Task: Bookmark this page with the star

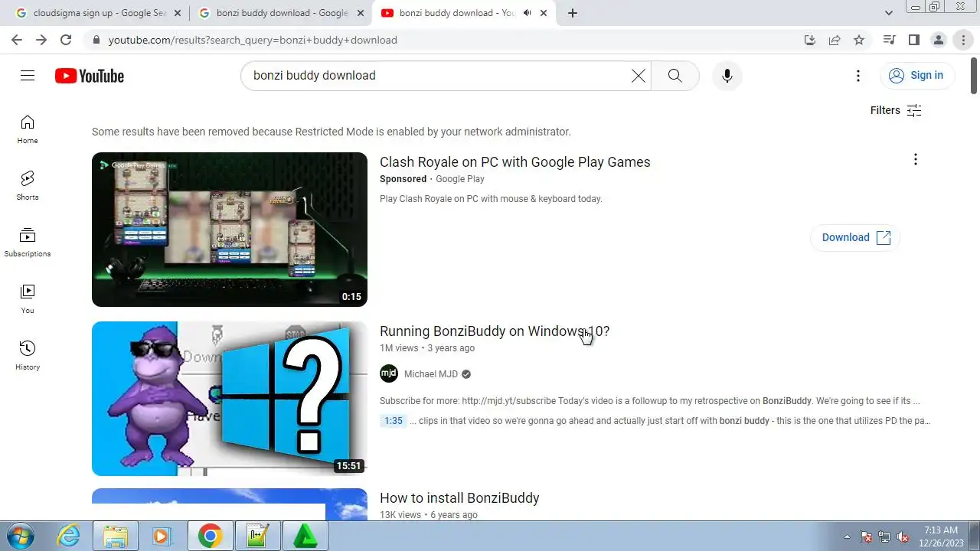Action: click(x=859, y=40)
